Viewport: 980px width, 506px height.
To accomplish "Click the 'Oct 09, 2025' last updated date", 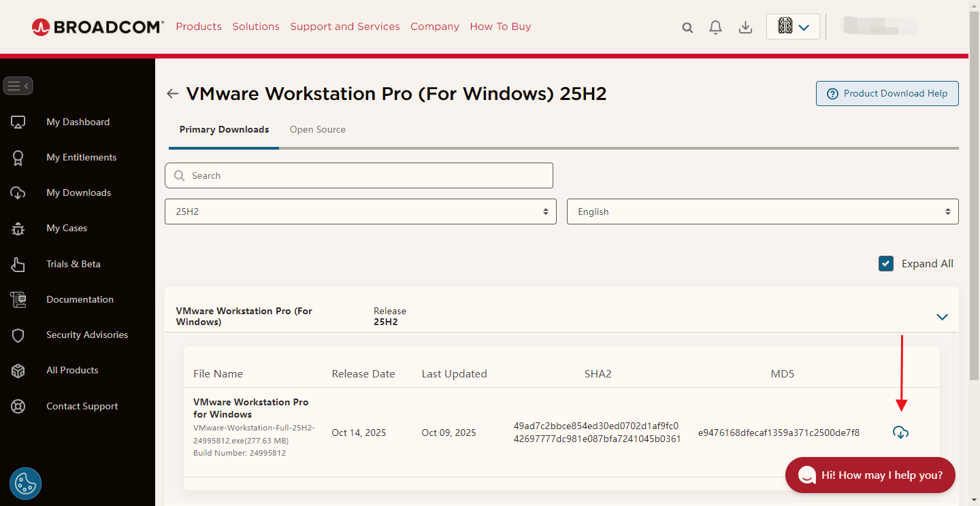I will [x=449, y=433].
